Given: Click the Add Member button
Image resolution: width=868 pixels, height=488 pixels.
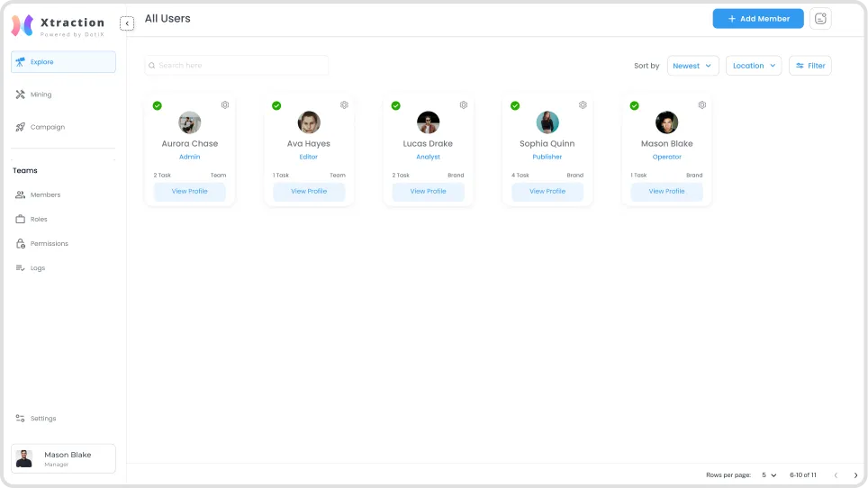Looking at the screenshot, I should pyautogui.click(x=758, y=19).
